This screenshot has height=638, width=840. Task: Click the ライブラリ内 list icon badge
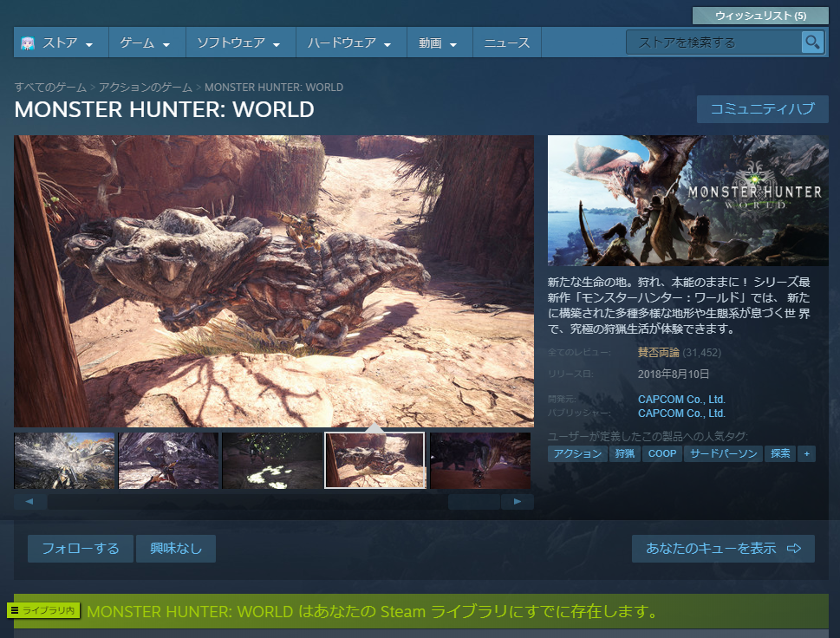(43, 609)
